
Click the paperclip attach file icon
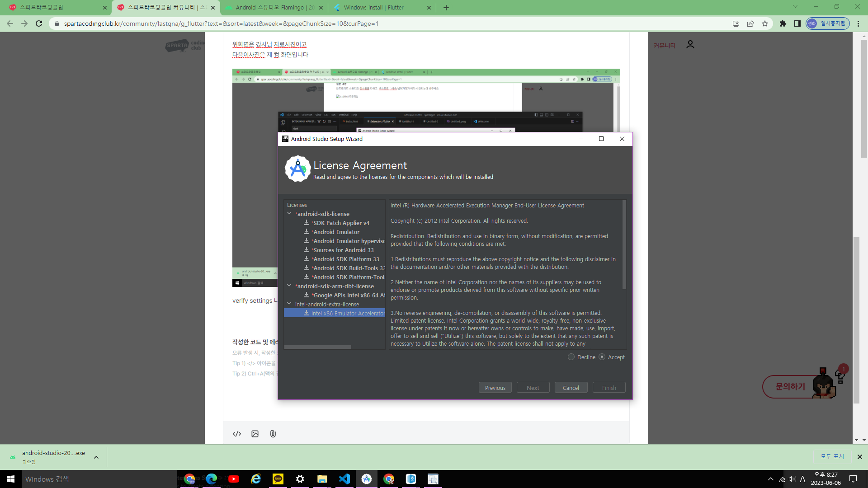click(273, 434)
